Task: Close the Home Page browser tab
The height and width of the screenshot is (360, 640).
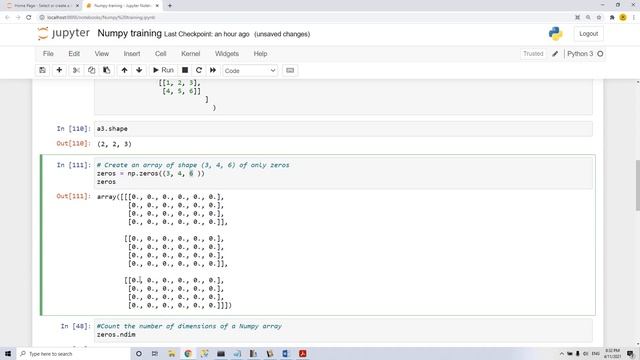Action: 77,6
